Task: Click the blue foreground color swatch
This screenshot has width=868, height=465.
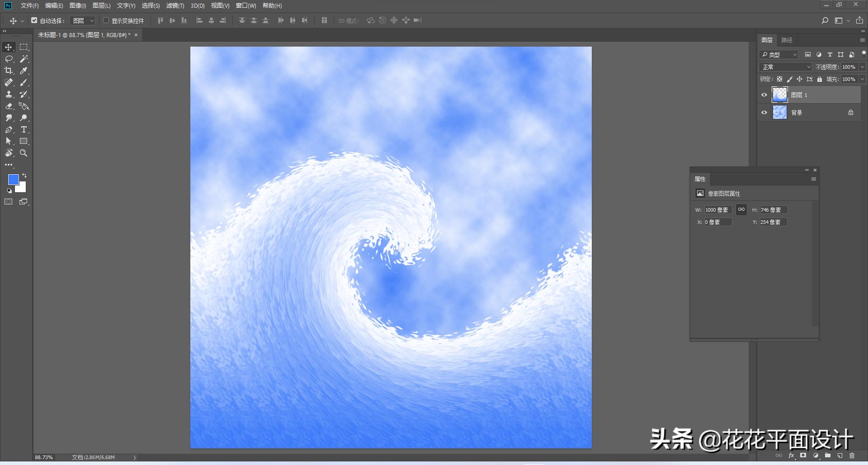Action: (x=13, y=180)
